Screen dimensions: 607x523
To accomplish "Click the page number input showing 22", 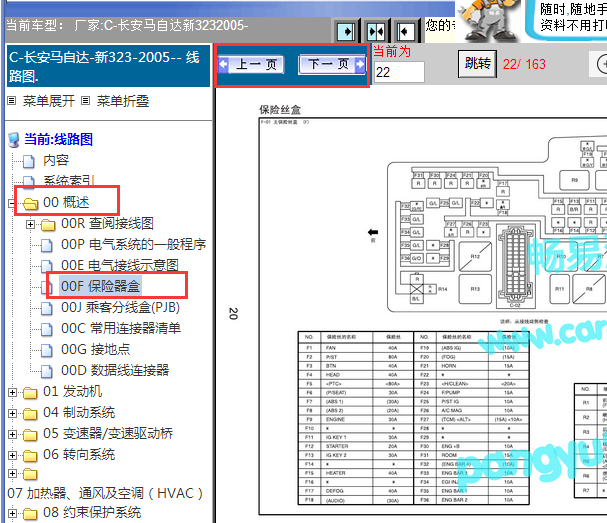I will click(x=399, y=72).
